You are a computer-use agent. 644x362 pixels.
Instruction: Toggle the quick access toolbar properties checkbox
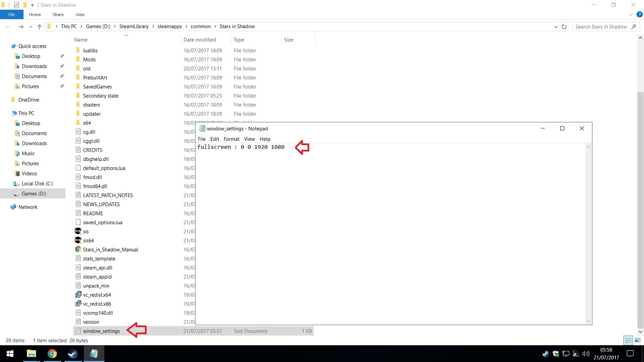click(x=16, y=5)
